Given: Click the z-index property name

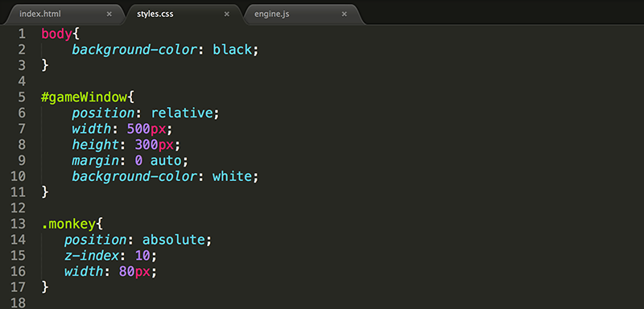Looking at the screenshot, I should 92,256.
